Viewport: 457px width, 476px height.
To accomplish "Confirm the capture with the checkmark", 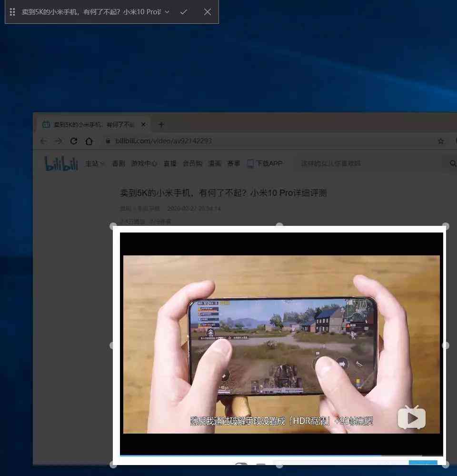I will point(183,12).
